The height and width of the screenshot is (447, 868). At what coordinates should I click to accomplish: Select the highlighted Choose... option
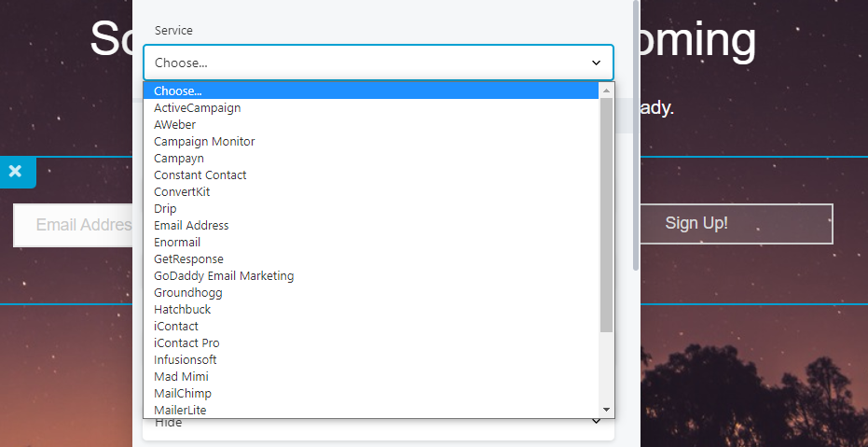(177, 91)
